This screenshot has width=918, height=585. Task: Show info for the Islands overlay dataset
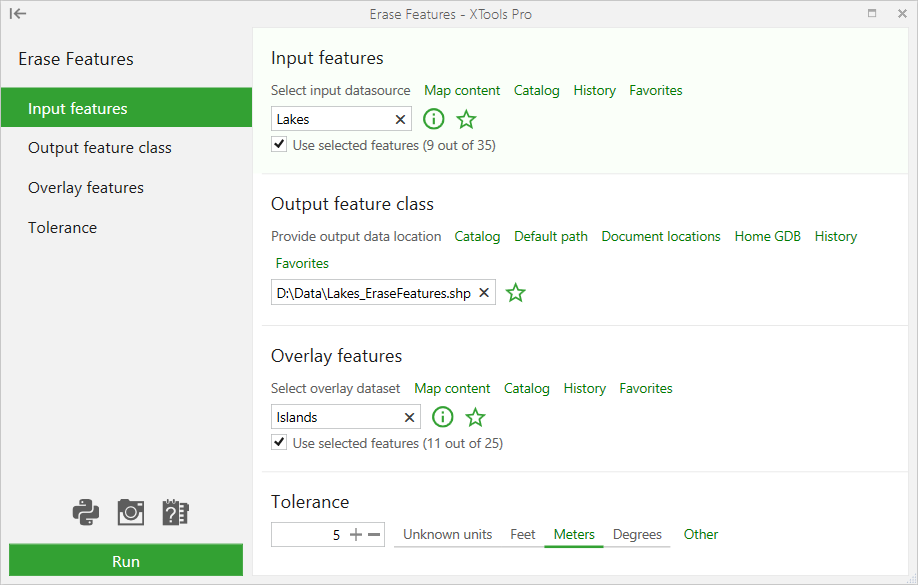pyautogui.click(x=443, y=417)
